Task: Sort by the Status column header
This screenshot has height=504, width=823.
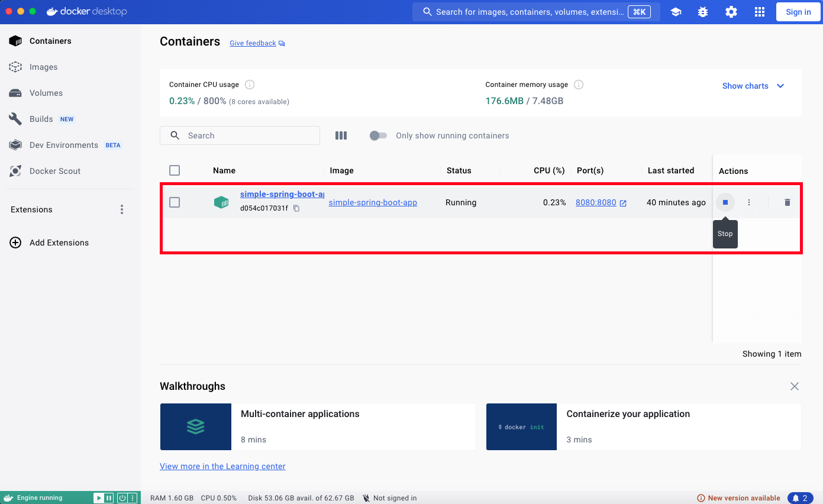Action: coord(459,170)
